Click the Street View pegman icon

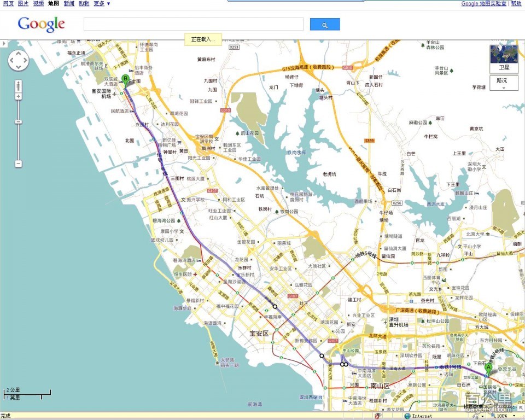[19, 86]
